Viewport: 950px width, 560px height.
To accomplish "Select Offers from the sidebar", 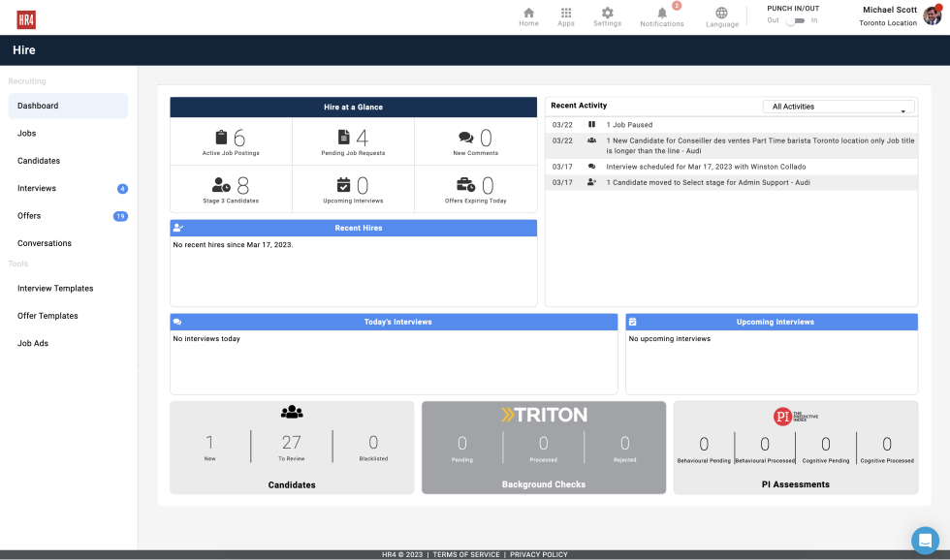I will (x=30, y=216).
